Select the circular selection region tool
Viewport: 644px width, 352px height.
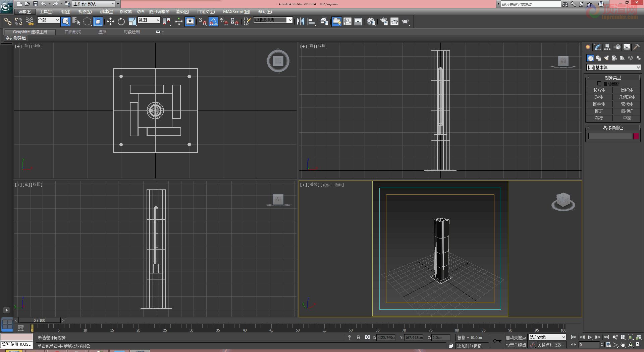(x=87, y=21)
